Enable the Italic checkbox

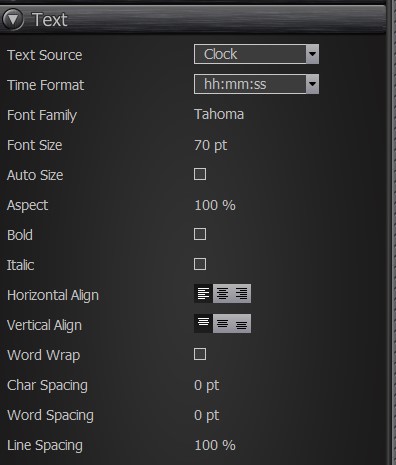pyautogui.click(x=200, y=264)
